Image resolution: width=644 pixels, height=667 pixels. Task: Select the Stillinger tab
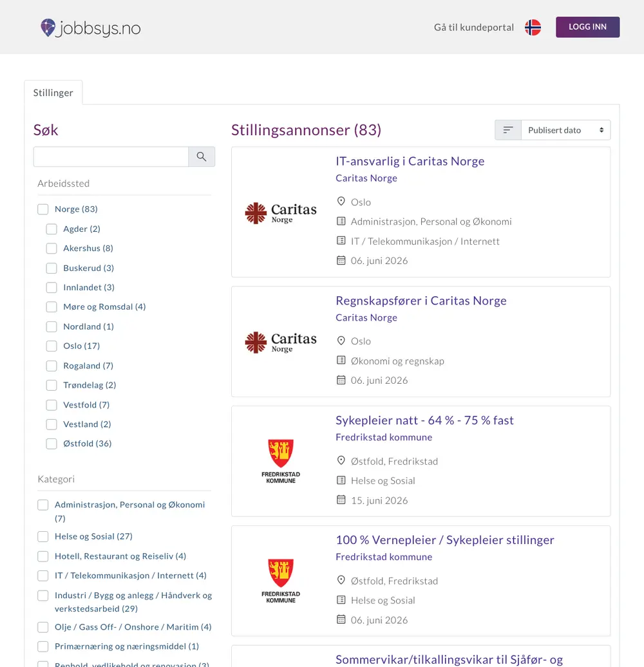click(x=53, y=92)
